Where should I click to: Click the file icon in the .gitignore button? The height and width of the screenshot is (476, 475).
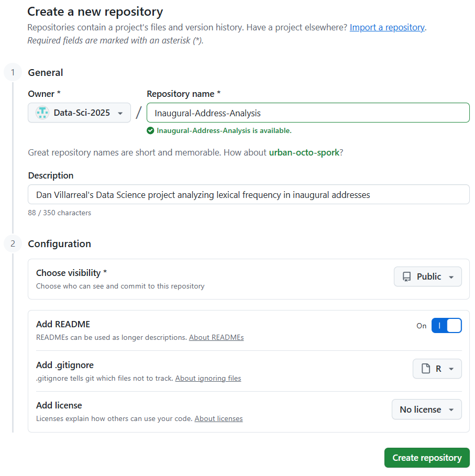coord(426,369)
